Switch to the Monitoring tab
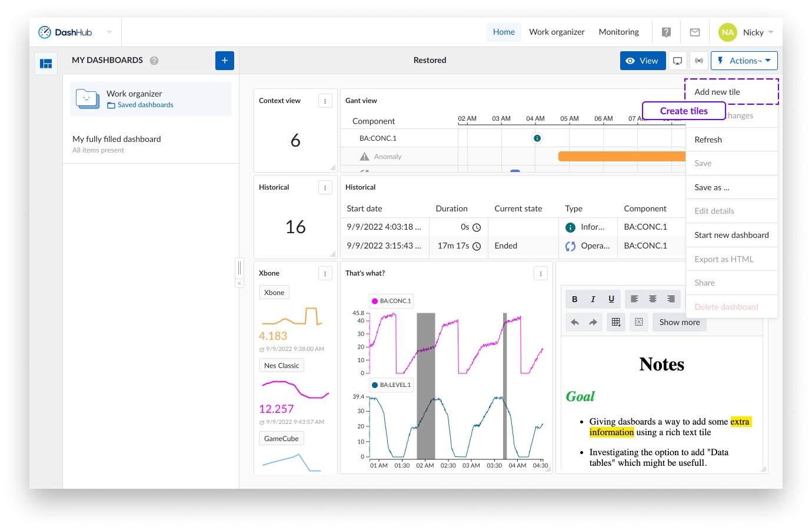The image size is (812, 530). click(618, 32)
